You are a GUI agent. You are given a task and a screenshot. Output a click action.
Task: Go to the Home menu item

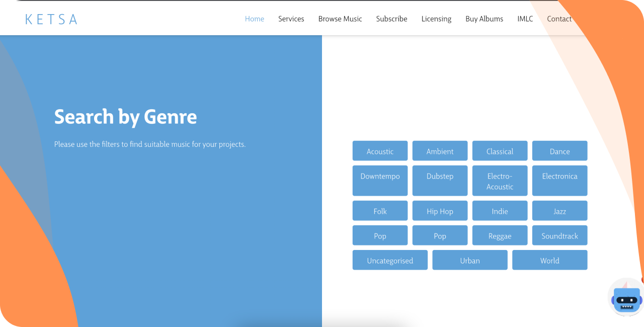tap(254, 19)
